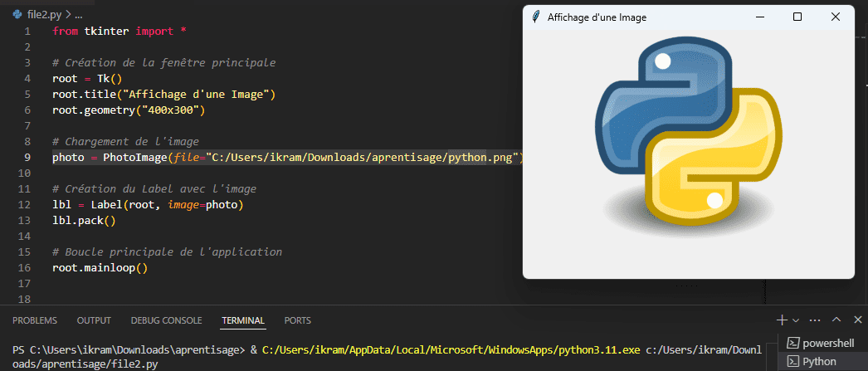The image size is (868, 371).
Task: Open the new terminal launch profile dropdown arrow
Action: click(796, 320)
